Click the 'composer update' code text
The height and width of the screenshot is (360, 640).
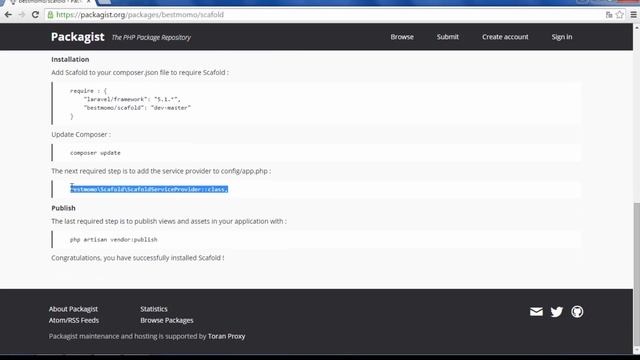click(95, 153)
